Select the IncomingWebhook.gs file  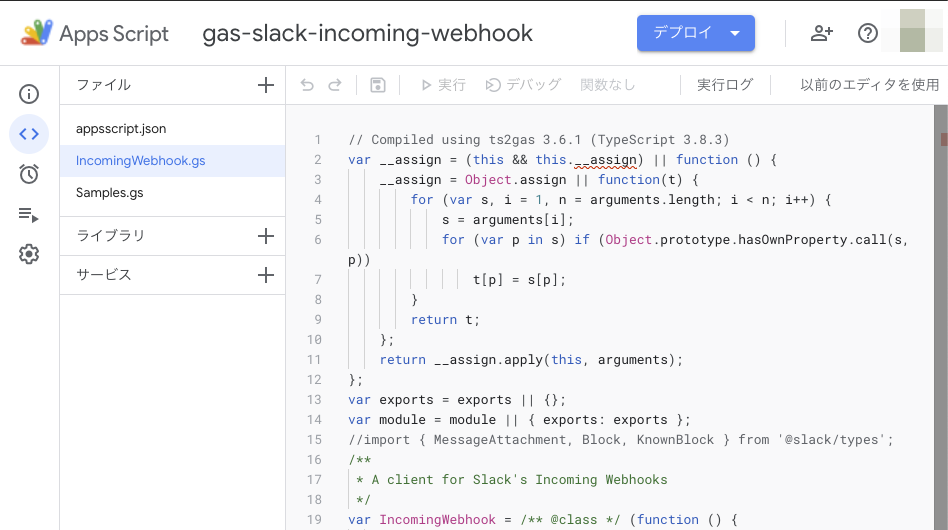point(172,161)
